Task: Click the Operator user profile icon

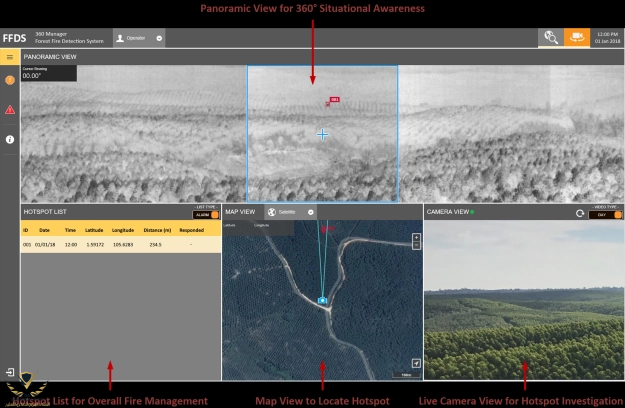Action: pos(120,38)
